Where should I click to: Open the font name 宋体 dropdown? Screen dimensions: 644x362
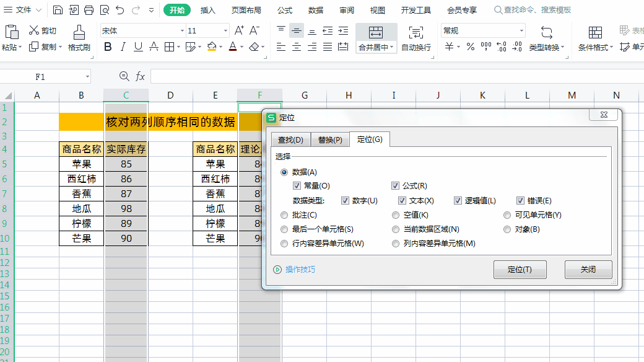click(x=182, y=31)
